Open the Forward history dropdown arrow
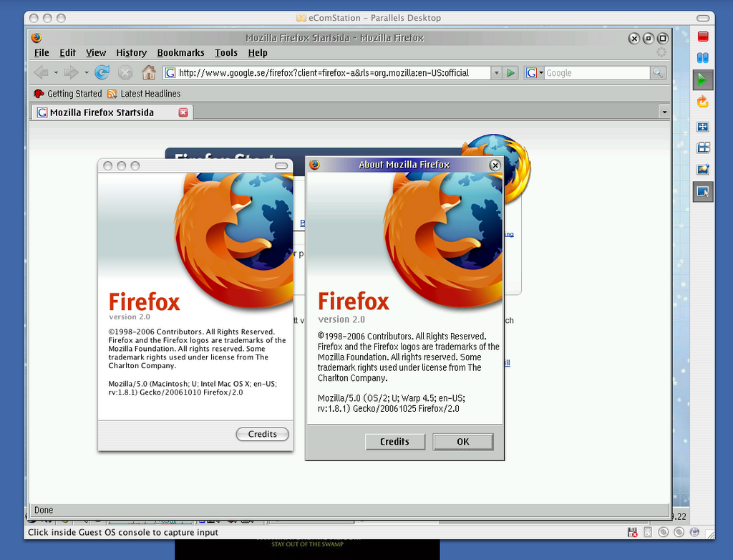The width and height of the screenshot is (733, 560). coord(87,73)
